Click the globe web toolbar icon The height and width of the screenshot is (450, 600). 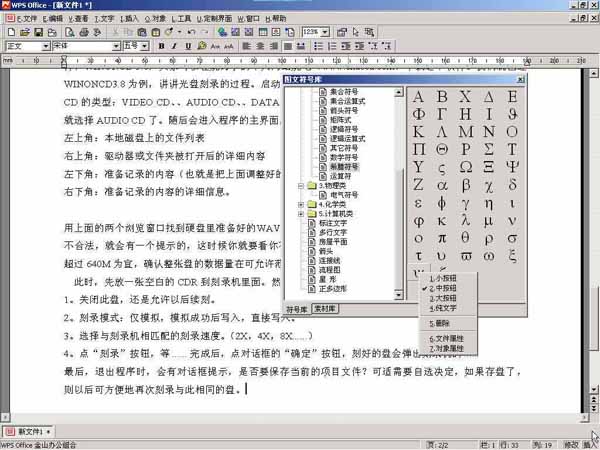(x=222, y=32)
